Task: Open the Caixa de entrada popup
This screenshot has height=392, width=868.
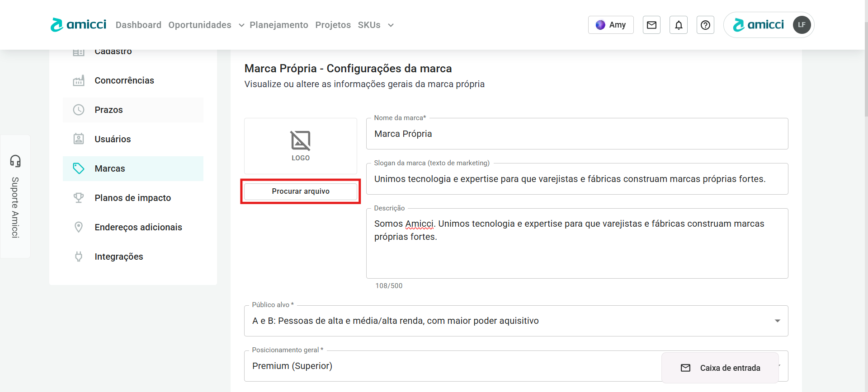Action: click(720, 368)
